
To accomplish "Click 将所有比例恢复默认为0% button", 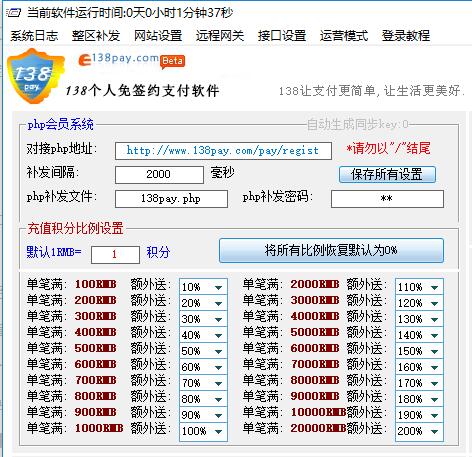I will point(331,250).
